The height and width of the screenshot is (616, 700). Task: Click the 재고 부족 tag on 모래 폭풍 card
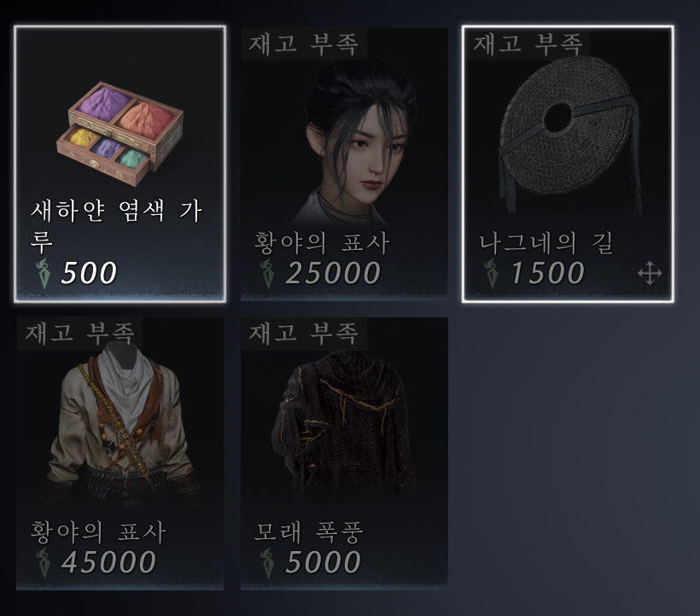pyautogui.click(x=304, y=334)
